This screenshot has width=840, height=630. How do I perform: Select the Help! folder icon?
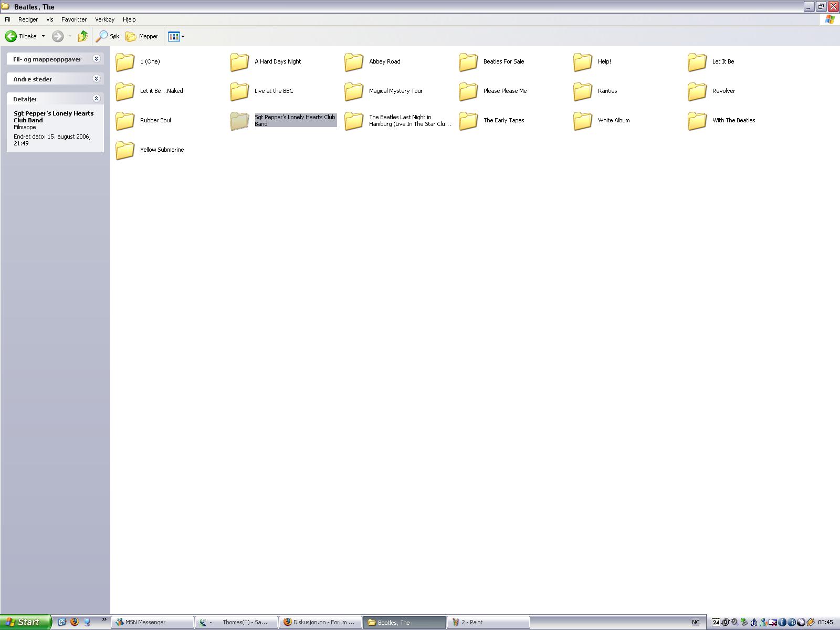pyautogui.click(x=583, y=61)
